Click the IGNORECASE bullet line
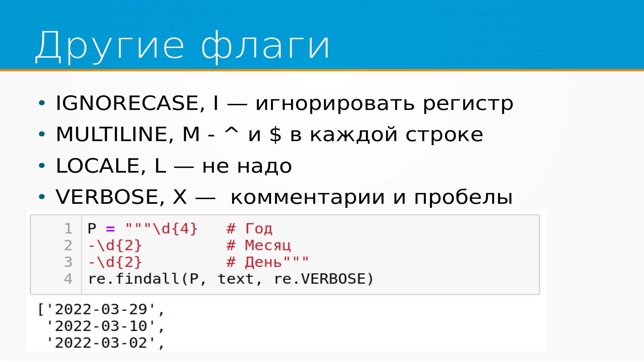 click(x=284, y=103)
